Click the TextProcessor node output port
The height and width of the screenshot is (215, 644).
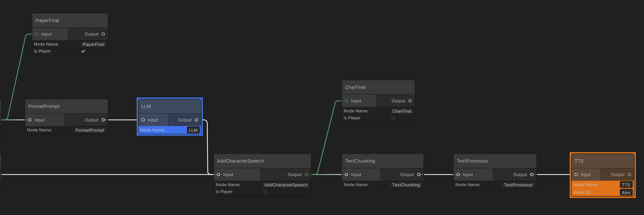pyautogui.click(x=532, y=175)
